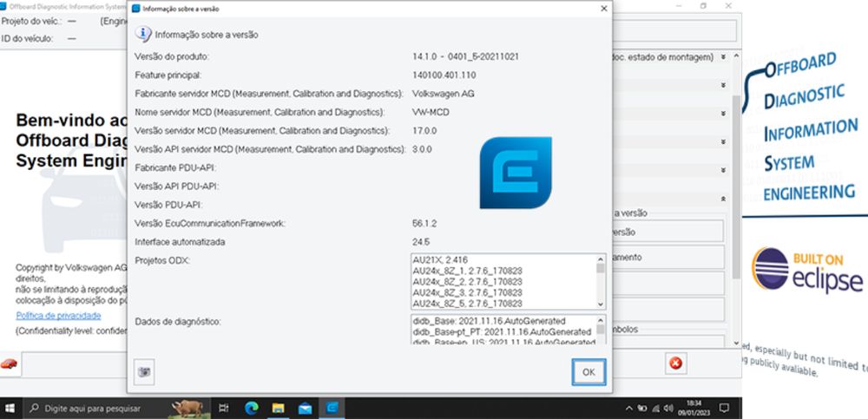
Task: Click the red car vehicle icon
Action: (10, 363)
